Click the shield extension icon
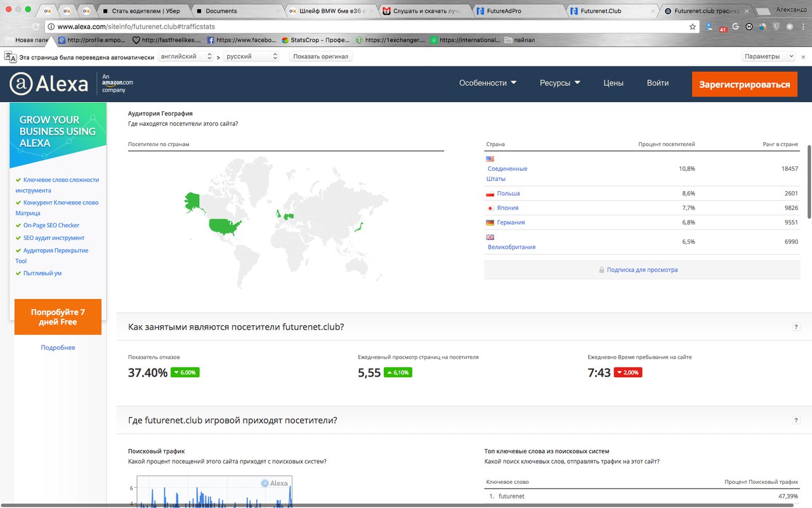This screenshot has width=812, height=508. coord(776,27)
